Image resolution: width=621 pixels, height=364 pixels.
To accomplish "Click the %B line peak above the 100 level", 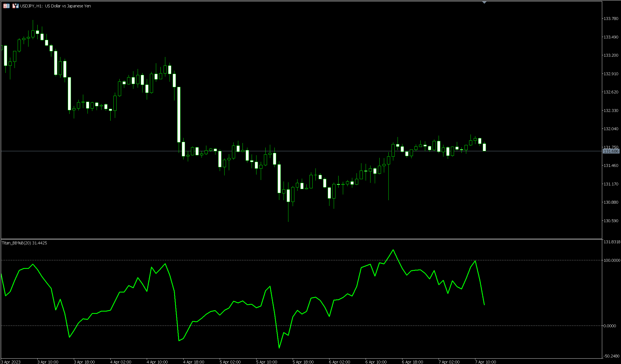I will coord(393,250).
